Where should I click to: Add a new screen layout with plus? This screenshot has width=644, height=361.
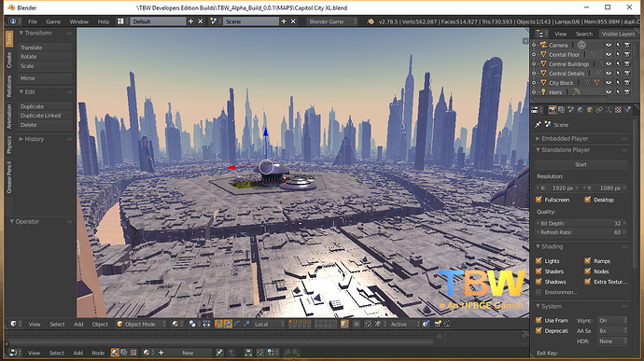click(190, 21)
